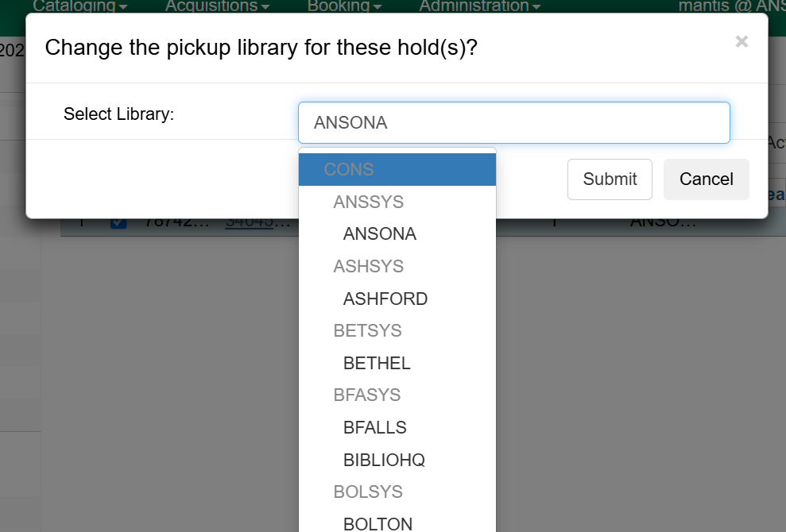Choose BFALLS as pickup library

[x=375, y=427]
